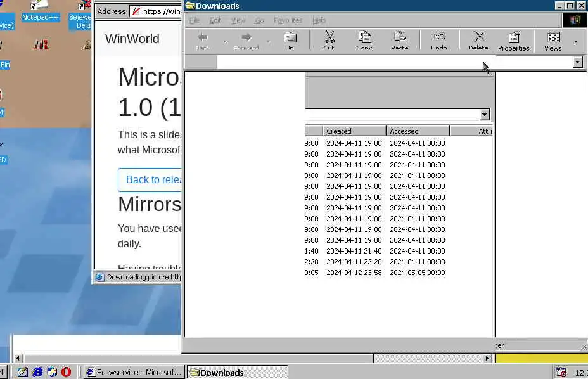This screenshot has width=588, height=379.
Task: Click the browser Address bar URL field
Action: (x=156, y=11)
